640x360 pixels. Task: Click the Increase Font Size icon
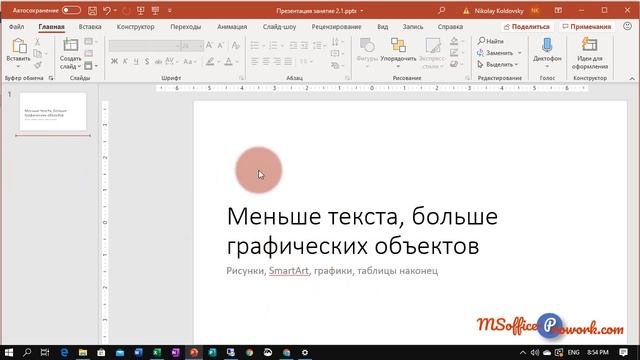point(209,46)
